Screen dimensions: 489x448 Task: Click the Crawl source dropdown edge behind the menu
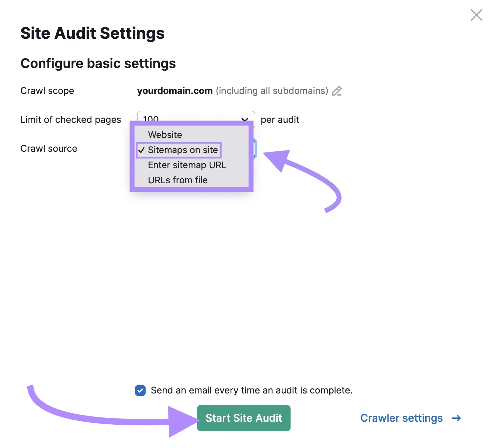tap(255, 149)
